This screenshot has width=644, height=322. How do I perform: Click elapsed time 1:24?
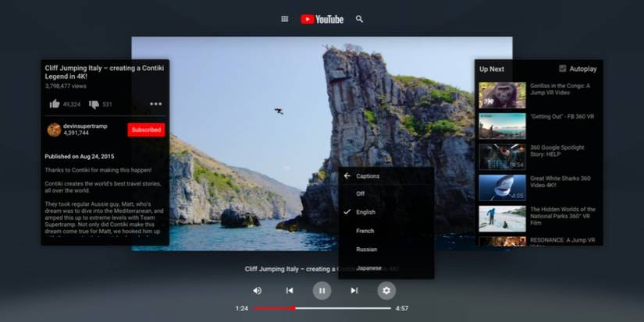click(x=242, y=309)
